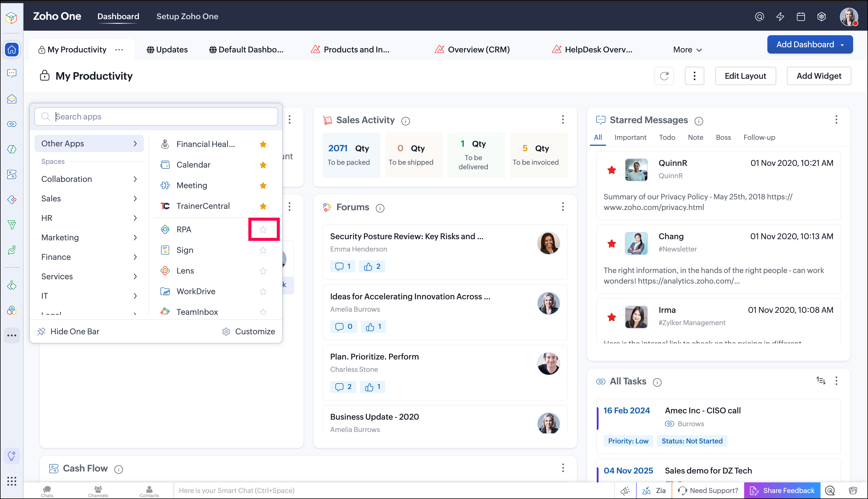Image resolution: width=868 pixels, height=499 pixels.
Task: Expand the HR space
Action: [89, 218]
